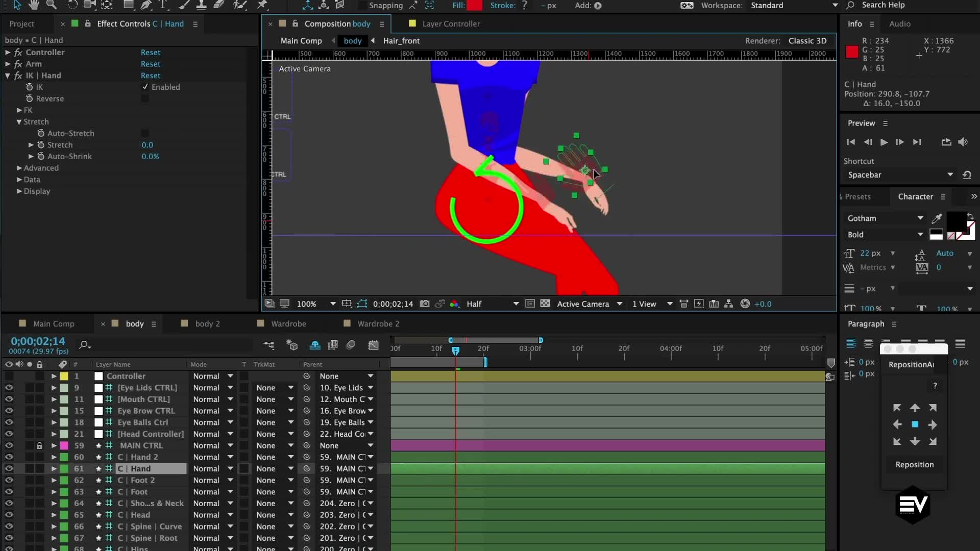Viewport: 980px width, 551px height.
Task: Click the black text fill color swatch
Action: click(x=956, y=221)
